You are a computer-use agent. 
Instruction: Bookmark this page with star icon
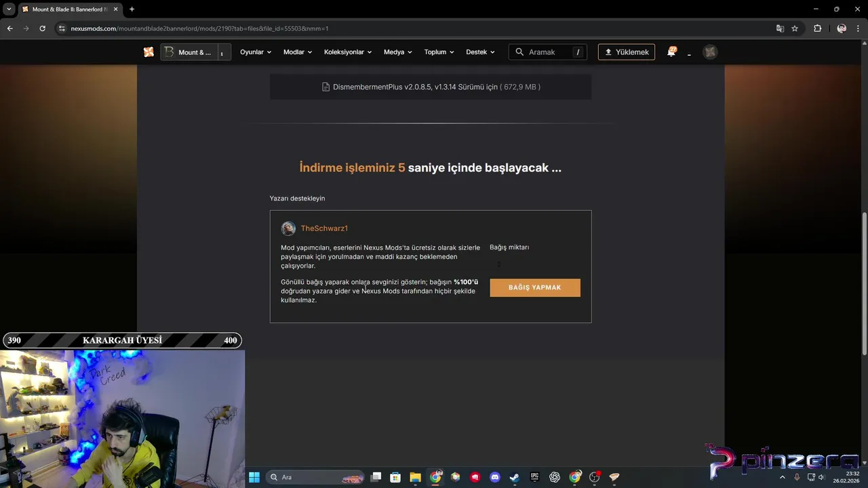pos(795,28)
